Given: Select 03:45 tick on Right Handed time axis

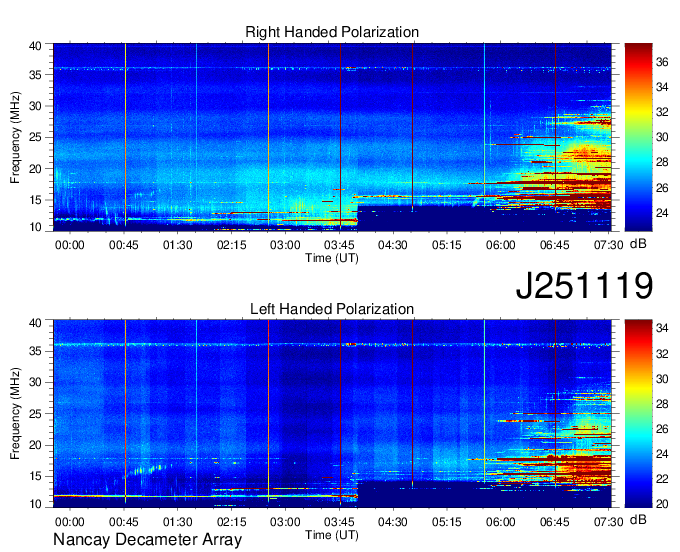Looking at the screenshot, I should pyautogui.click(x=339, y=244).
